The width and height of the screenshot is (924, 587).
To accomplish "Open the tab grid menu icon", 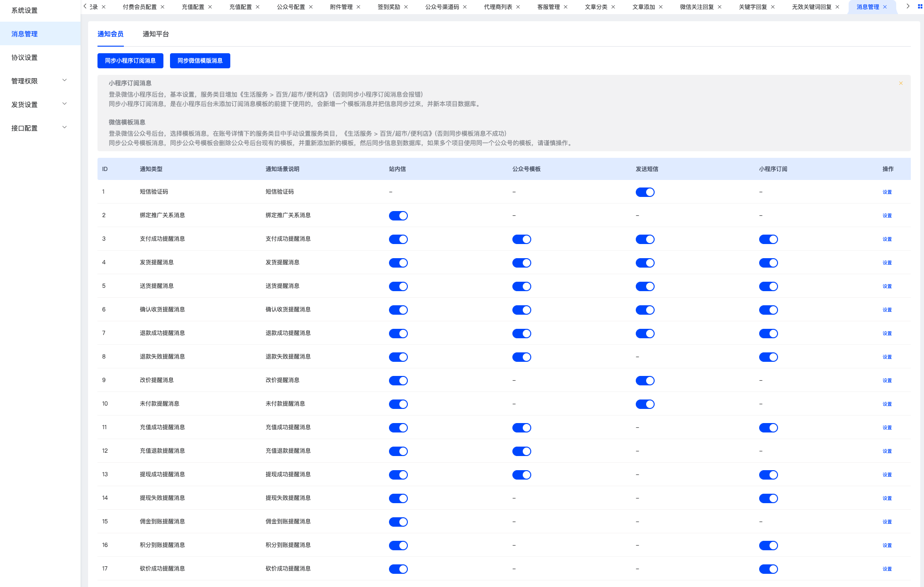I will pos(920,7).
